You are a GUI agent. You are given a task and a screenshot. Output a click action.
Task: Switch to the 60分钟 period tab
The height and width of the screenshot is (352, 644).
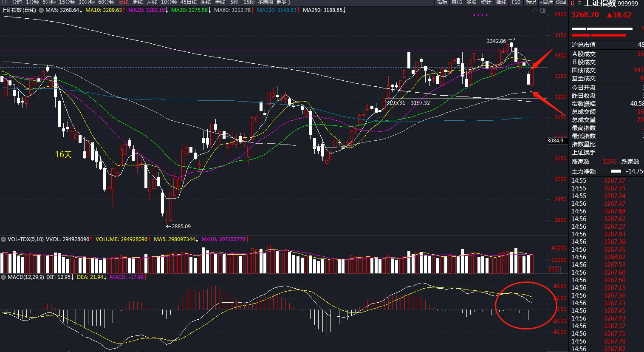click(106, 3)
